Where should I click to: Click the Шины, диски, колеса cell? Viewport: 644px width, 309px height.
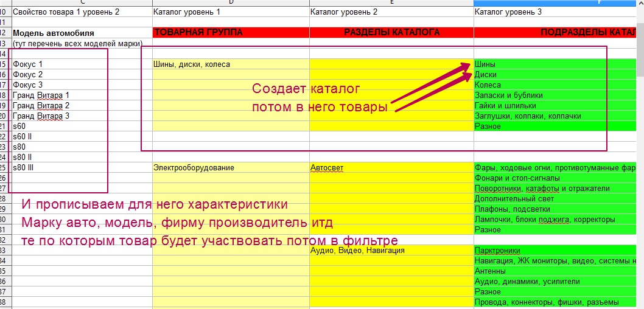pos(230,64)
